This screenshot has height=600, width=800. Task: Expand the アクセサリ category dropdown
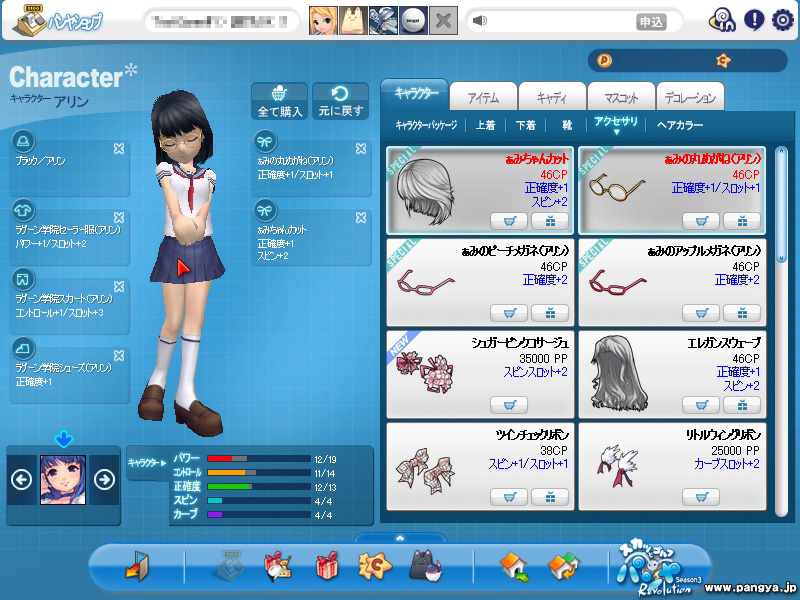click(x=616, y=126)
